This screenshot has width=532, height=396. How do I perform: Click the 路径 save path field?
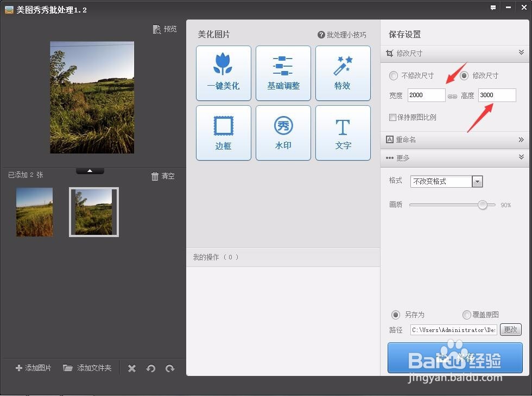click(x=454, y=330)
